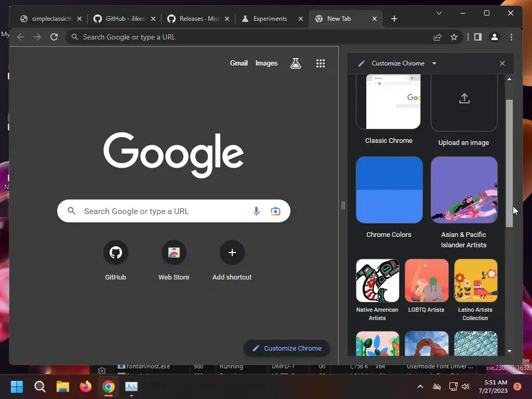Viewport: 532px width, 399px height.
Task: Switch to the simpleclassict tab
Action: coord(51,19)
